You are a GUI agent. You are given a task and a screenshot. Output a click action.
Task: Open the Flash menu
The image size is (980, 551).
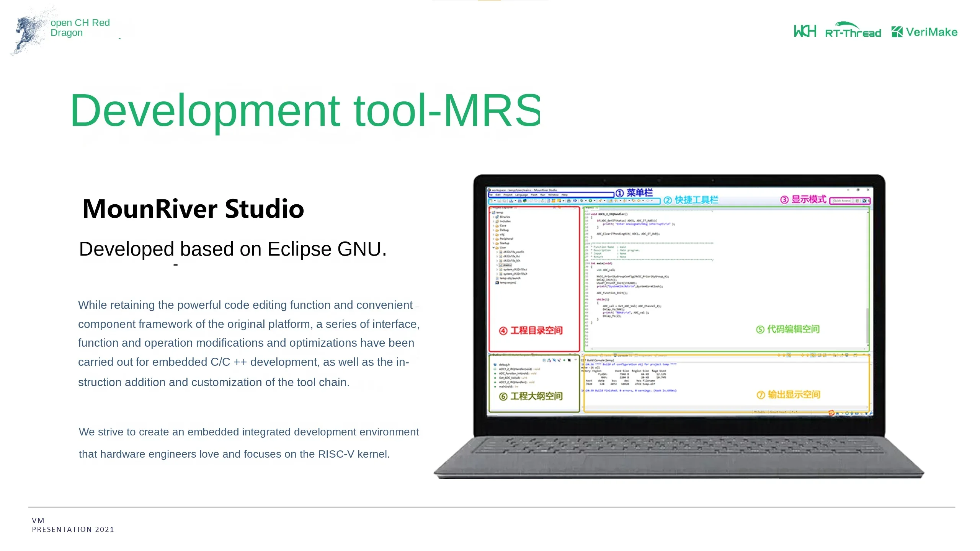coord(534,195)
